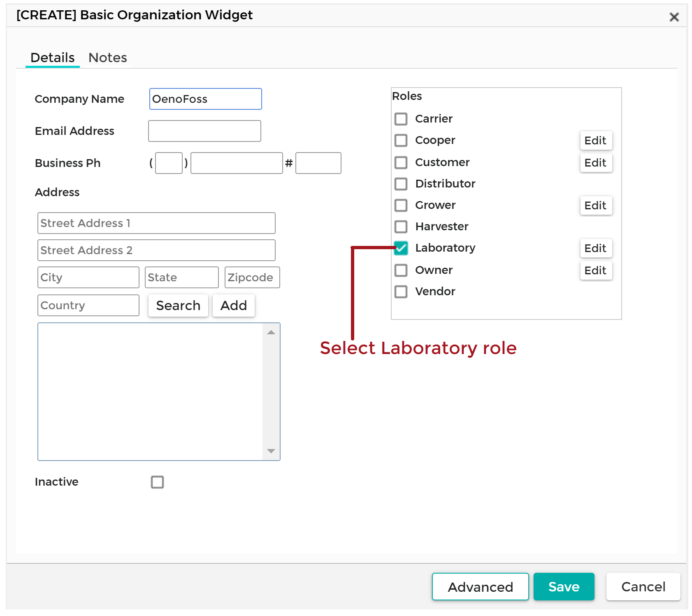Open the Advanced options
The width and height of the screenshot is (692, 616).
[x=480, y=587]
